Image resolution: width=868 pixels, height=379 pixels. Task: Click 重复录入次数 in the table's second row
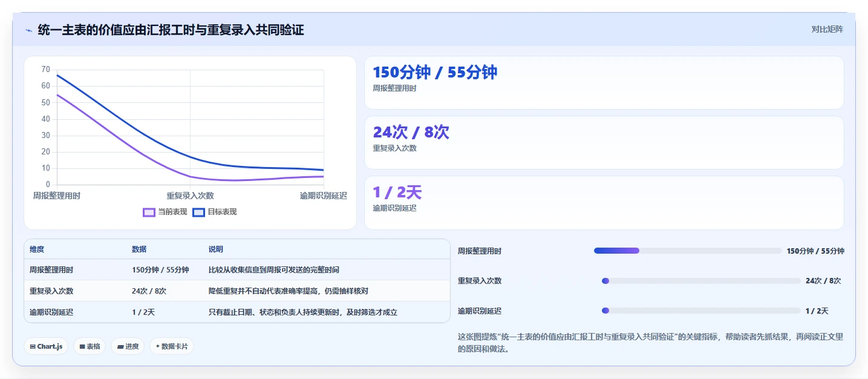[51, 291]
